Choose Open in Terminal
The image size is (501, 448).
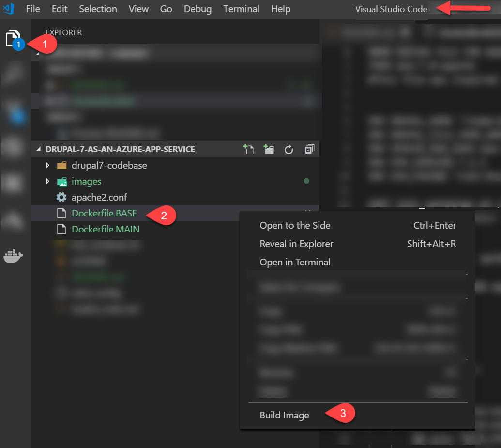pyautogui.click(x=358, y=262)
